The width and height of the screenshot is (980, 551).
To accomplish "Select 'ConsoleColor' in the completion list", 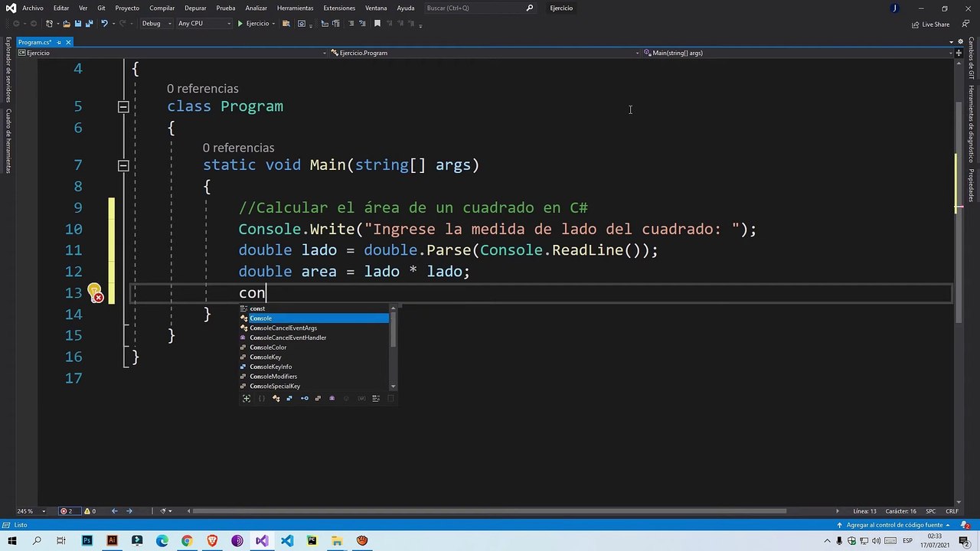I will (x=314, y=347).
